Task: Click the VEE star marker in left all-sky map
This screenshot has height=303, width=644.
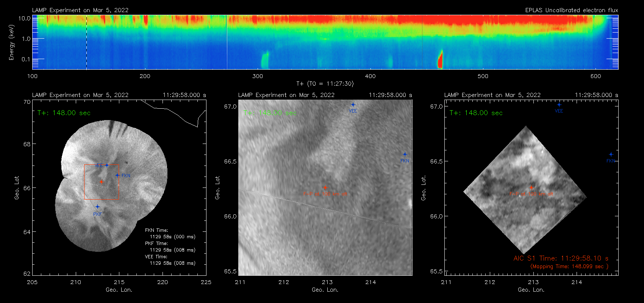Action: point(107,165)
